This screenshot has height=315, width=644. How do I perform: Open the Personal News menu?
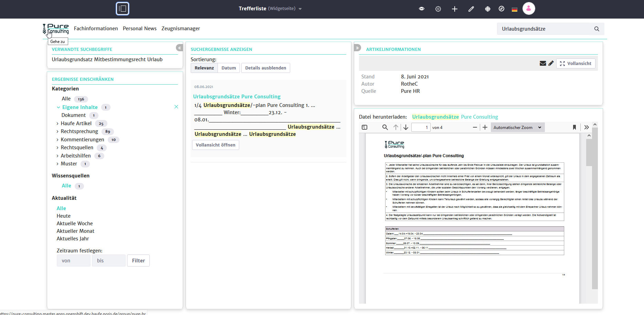[139, 29]
